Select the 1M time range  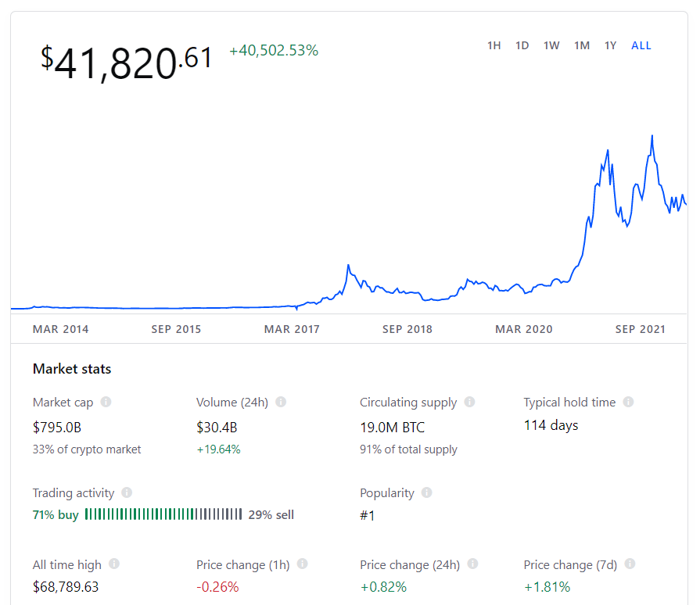click(x=582, y=45)
